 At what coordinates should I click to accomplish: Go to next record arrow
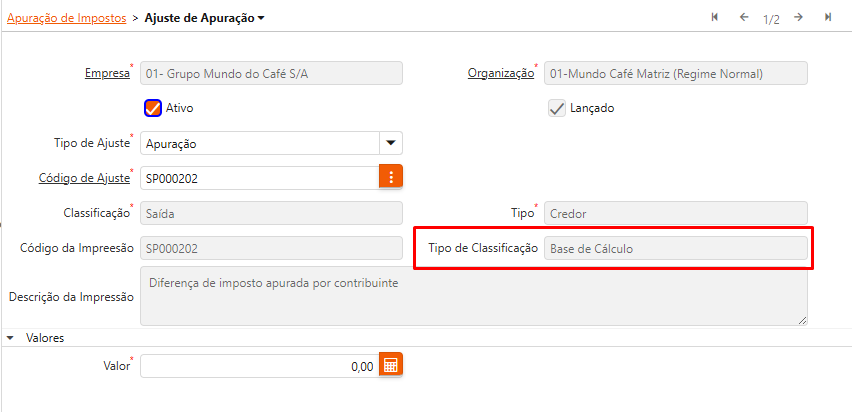click(799, 18)
